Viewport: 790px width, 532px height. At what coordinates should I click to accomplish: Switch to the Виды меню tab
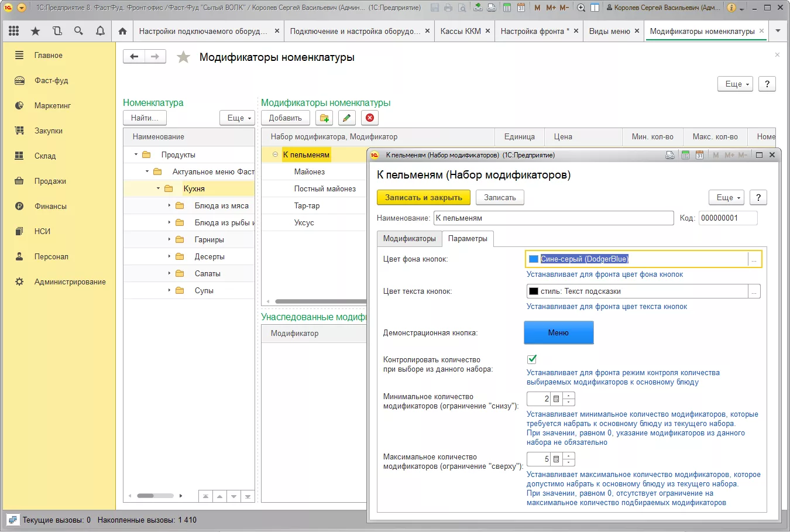[610, 31]
